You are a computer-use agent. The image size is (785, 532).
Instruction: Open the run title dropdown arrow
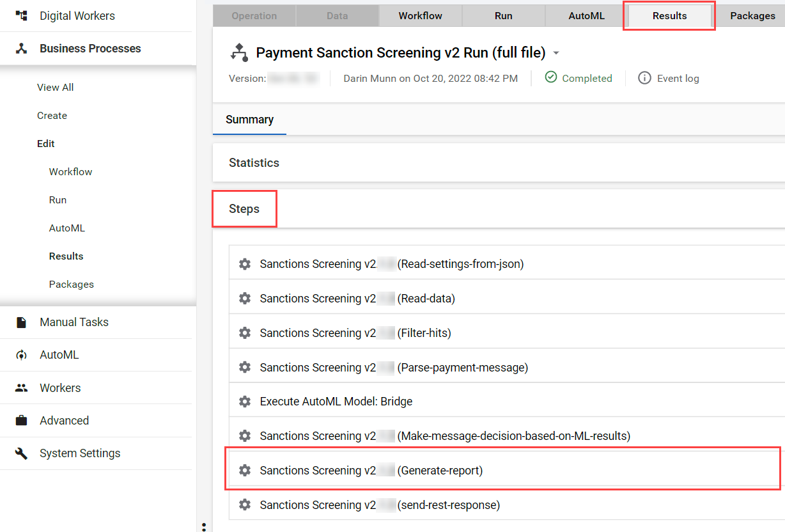[556, 53]
